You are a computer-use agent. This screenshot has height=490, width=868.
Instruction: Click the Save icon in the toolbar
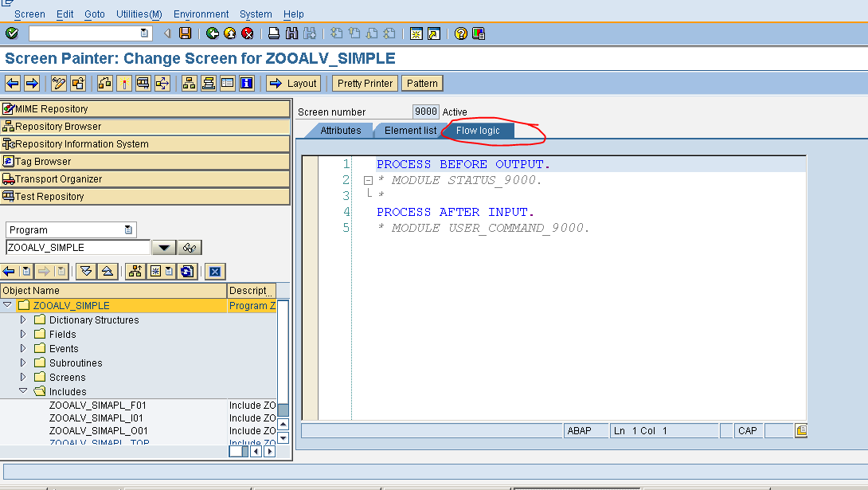pos(185,33)
